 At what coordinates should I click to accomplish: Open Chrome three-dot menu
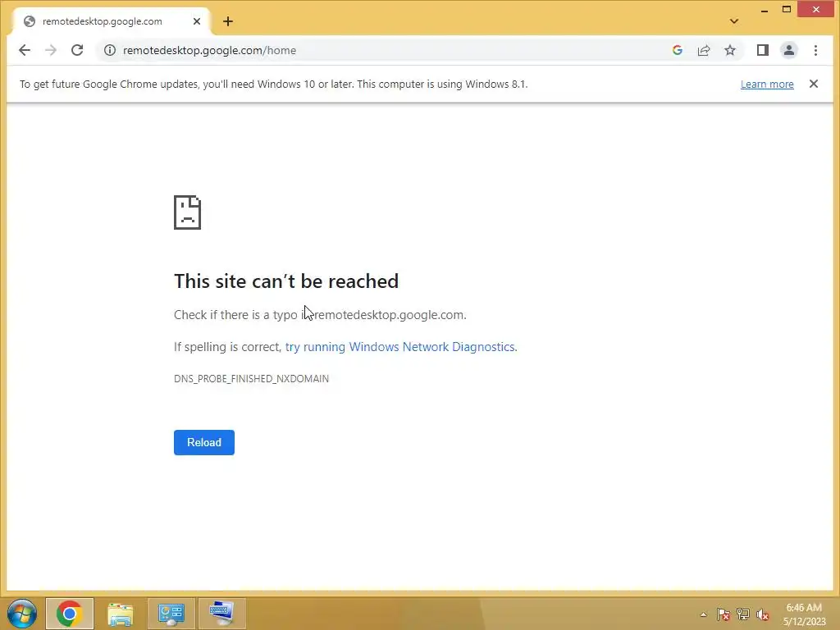pyautogui.click(x=815, y=50)
